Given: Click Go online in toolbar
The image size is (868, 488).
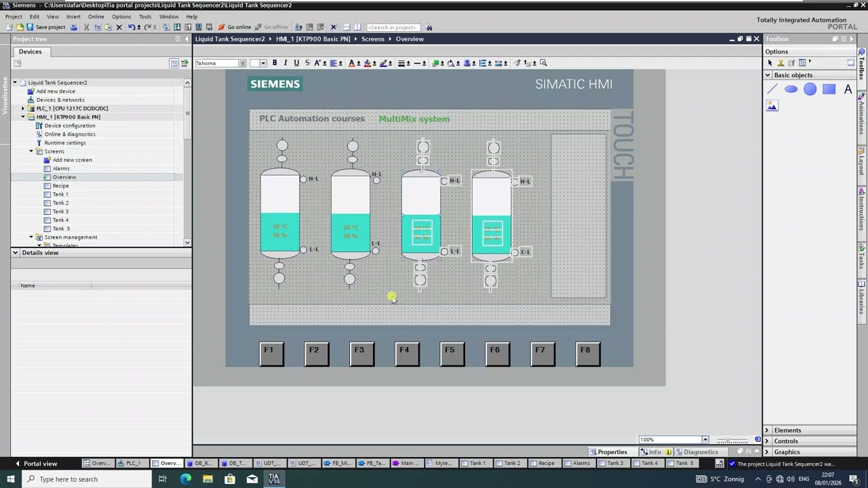Looking at the screenshot, I should point(235,27).
